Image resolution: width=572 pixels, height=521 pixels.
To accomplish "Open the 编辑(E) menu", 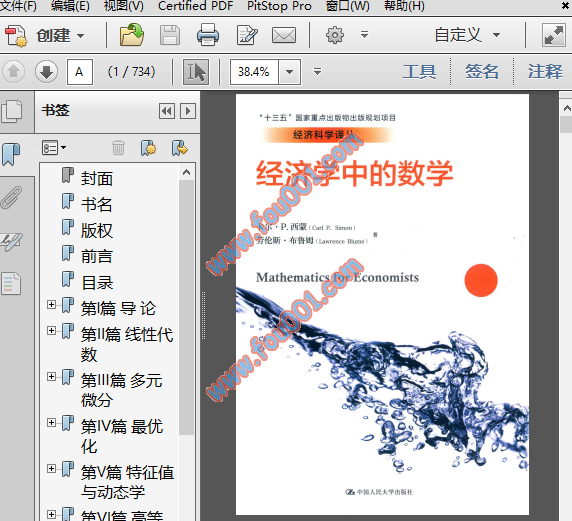I will pos(70,6).
